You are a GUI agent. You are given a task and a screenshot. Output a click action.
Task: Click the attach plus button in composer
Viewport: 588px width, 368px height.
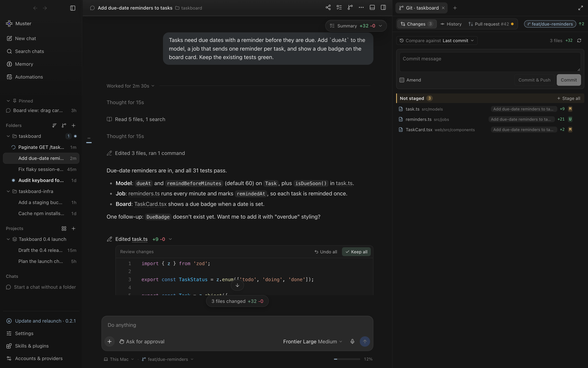[110, 342]
